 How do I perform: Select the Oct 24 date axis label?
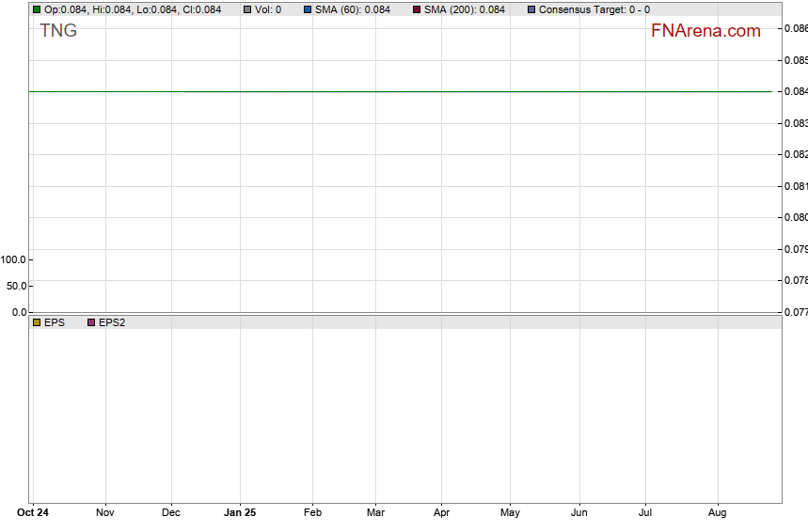[33, 513]
